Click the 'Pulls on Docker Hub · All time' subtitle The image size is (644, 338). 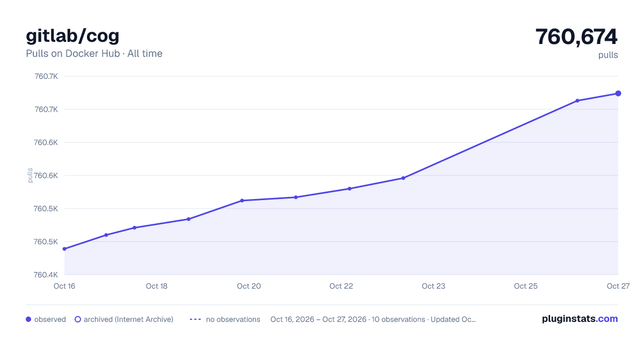[x=94, y=54]
